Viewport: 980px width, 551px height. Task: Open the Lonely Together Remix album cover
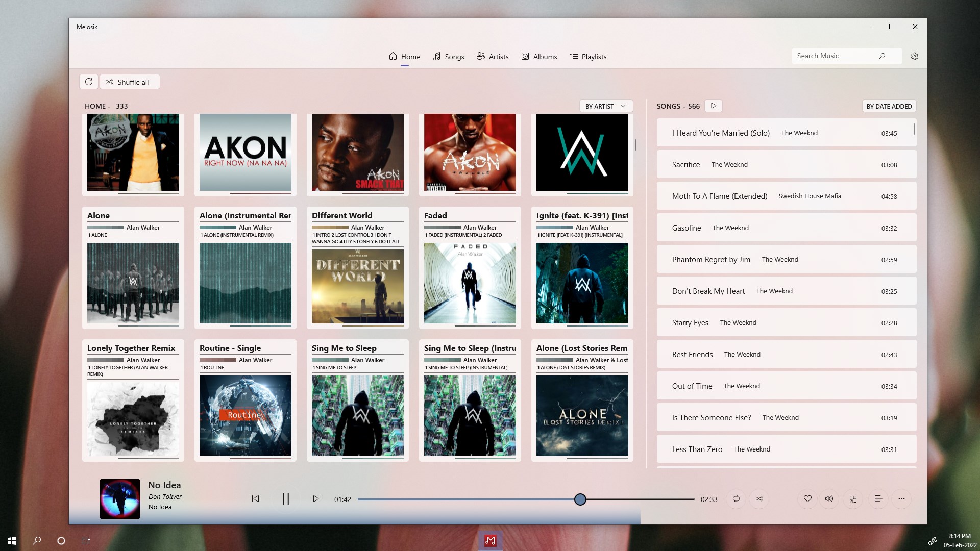click(x=133, y=419)
